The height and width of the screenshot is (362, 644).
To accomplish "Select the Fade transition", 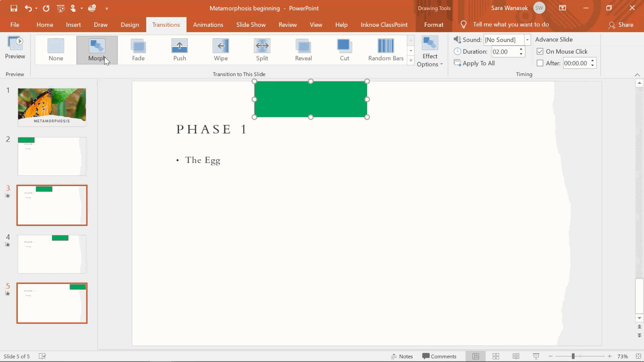I will pyautogui.click(x=138, y=49).
